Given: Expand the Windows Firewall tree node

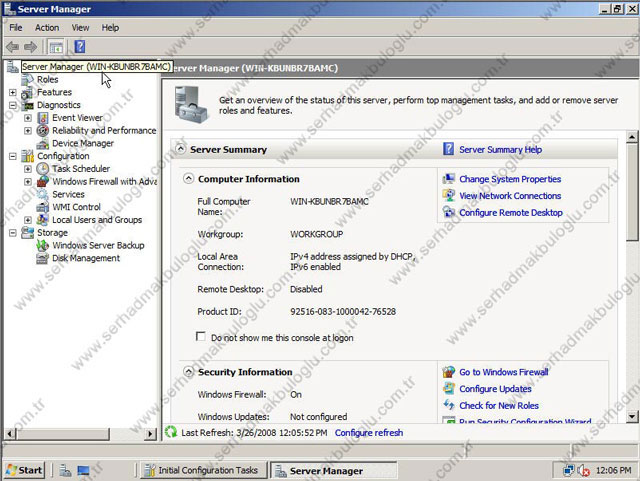Looking at the screenshot, I should tap(28, 181).
